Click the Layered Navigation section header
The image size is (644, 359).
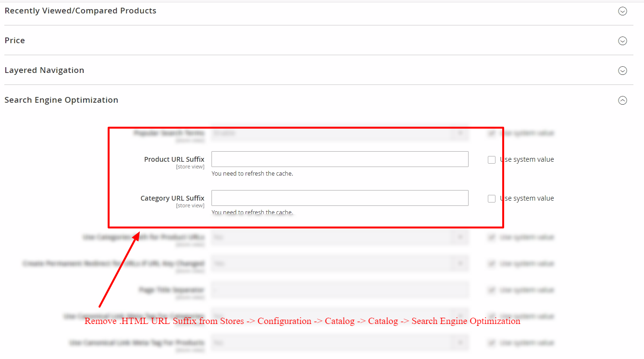pyautogui.click(x=44, y=70)
